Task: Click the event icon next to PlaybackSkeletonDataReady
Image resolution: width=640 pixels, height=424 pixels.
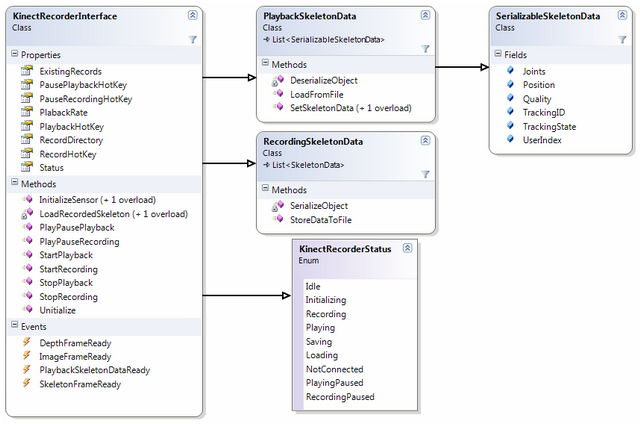Action: click(27, 369)
